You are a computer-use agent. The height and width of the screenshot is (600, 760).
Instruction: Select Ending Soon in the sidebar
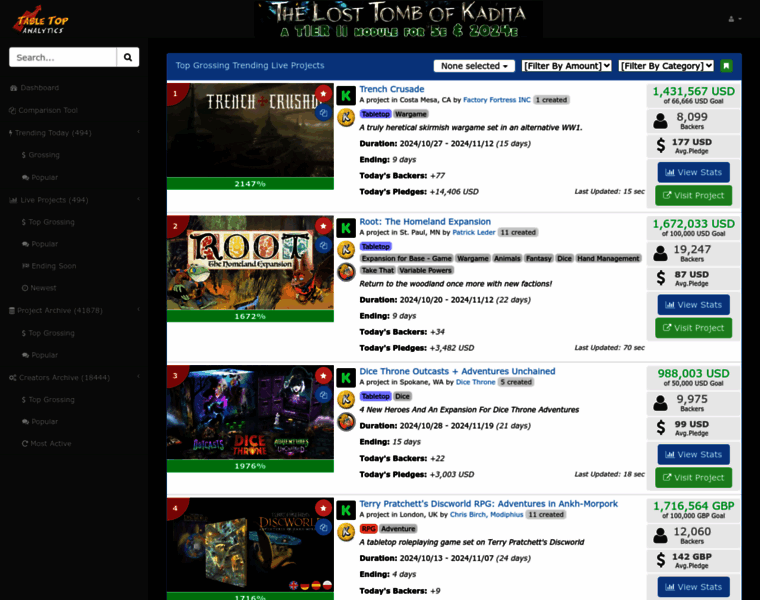(48, 266)
